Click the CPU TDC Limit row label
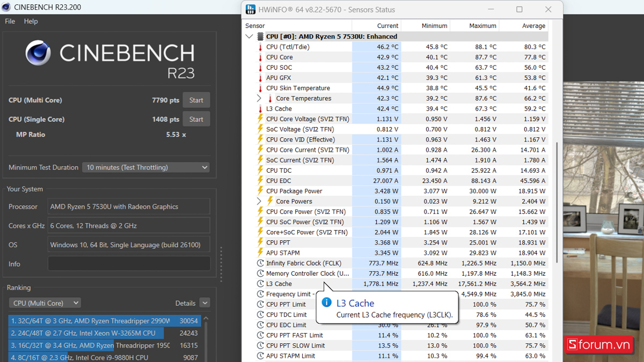 click(287, 315)
